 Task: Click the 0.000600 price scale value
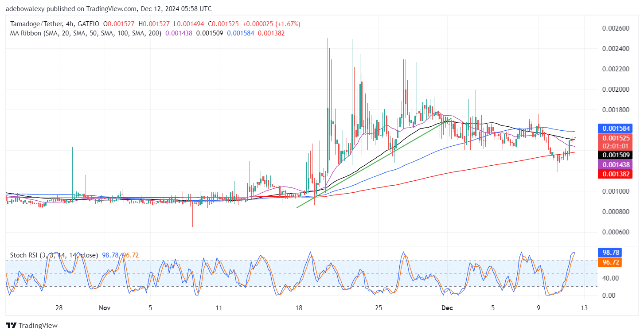tap(616, 232)
